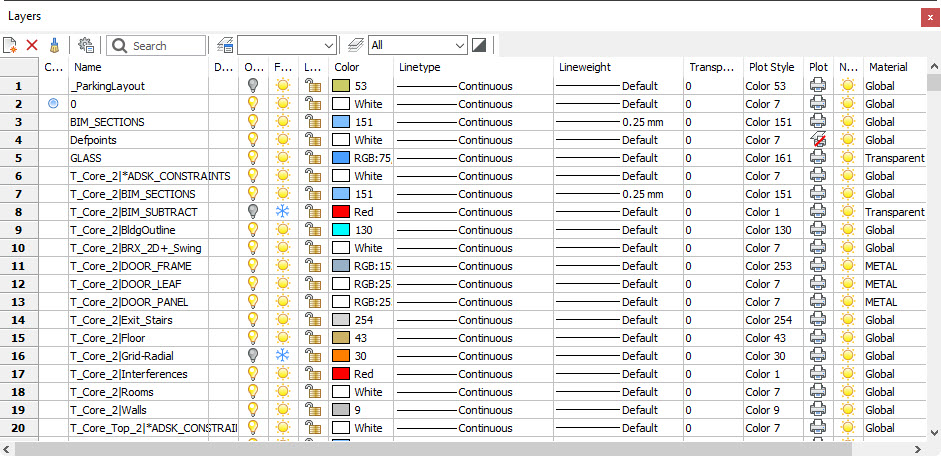The height and width of the screenshot is (456, 941).
Task: Click inside the Search field
Action: (x=156, y=46)
